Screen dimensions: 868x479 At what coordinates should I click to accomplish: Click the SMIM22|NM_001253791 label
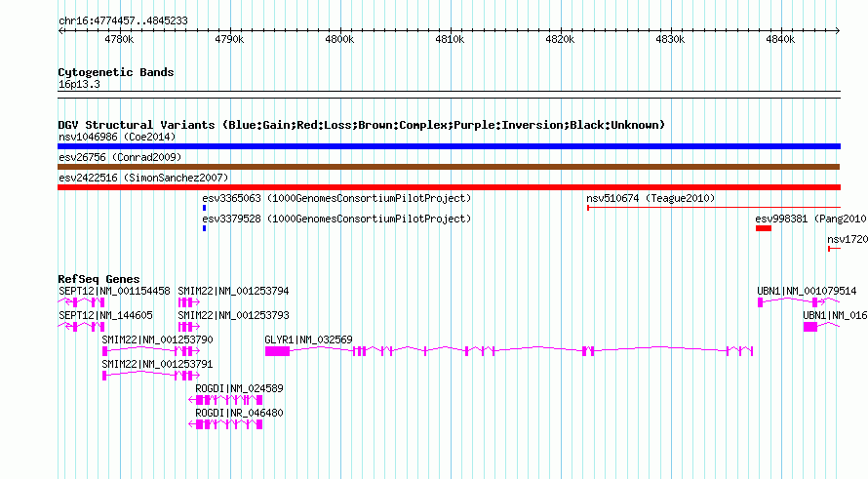click(x=157, y=364)
